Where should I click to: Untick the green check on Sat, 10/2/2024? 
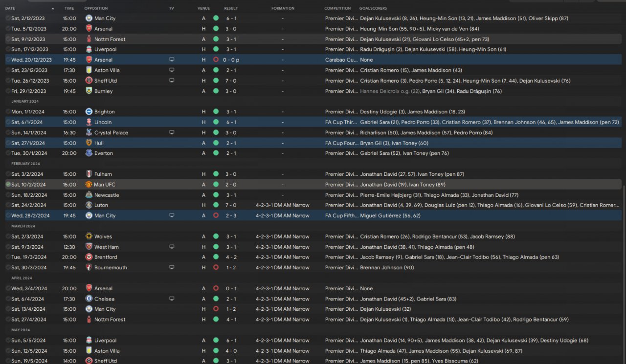click(x=8, y=185)
